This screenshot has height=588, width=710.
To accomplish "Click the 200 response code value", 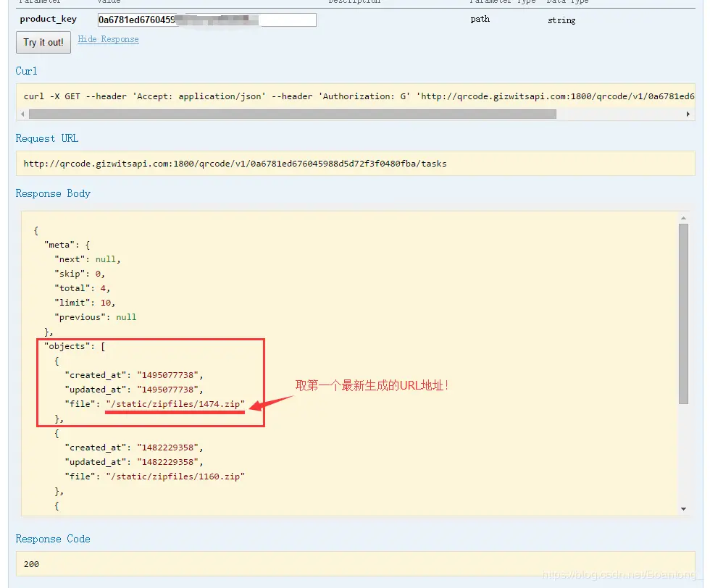I will 31,564.
